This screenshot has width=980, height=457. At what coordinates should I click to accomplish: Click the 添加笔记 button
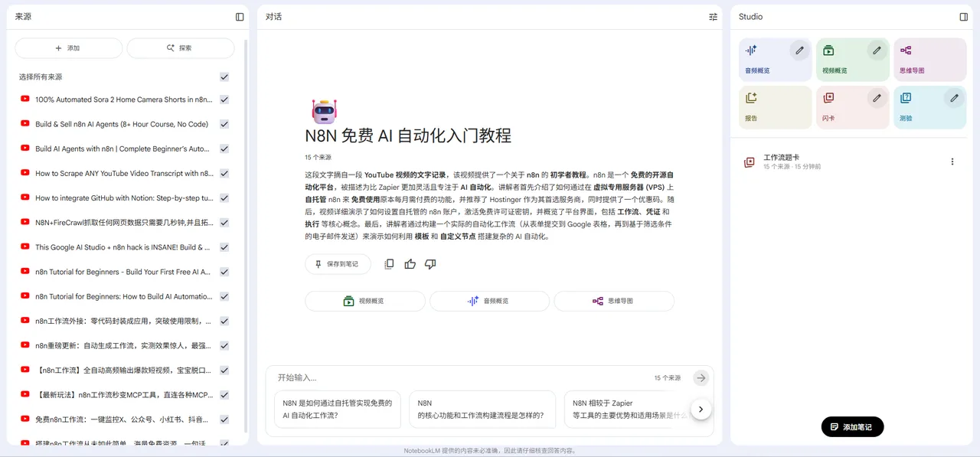852,427
